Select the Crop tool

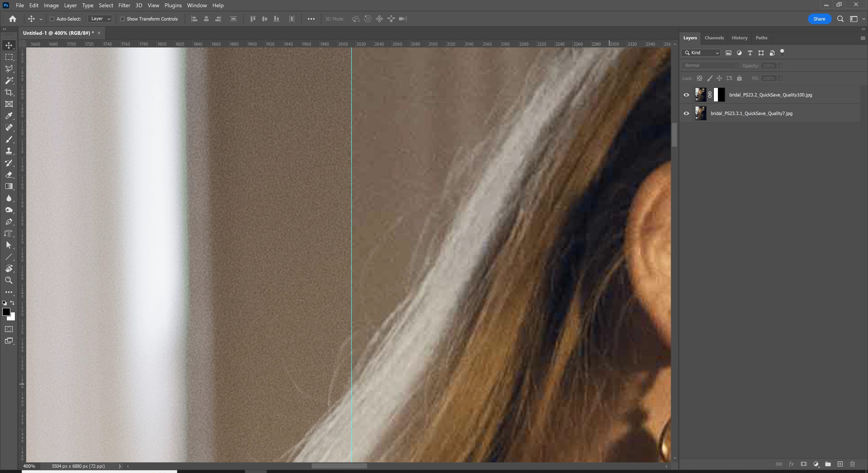point(9,92)
